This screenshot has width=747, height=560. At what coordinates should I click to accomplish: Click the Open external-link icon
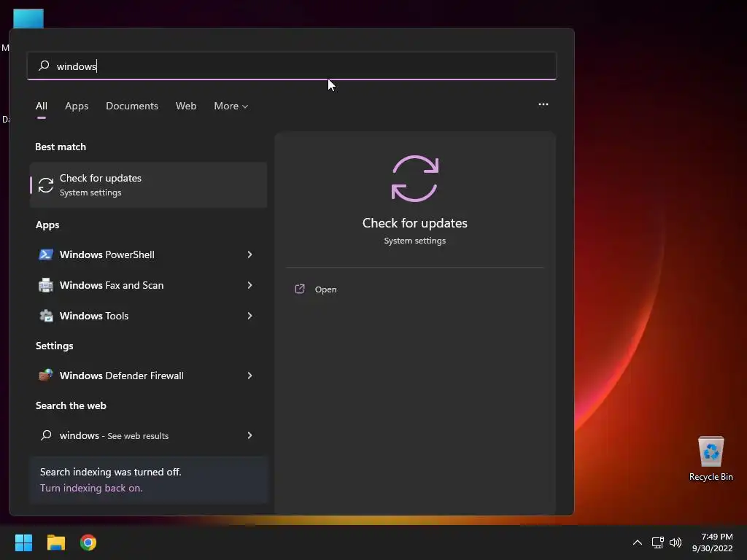[x=300, y=289]
